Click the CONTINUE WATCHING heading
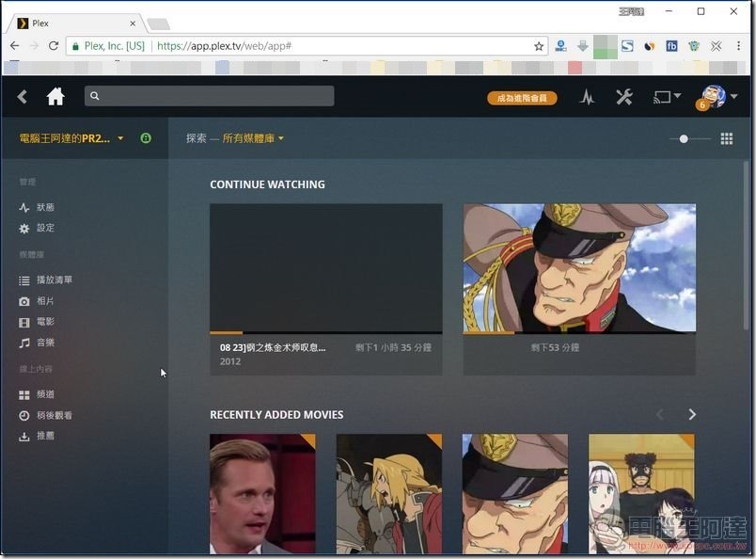This screenshot has height=559, width=756. click(268, 184)
